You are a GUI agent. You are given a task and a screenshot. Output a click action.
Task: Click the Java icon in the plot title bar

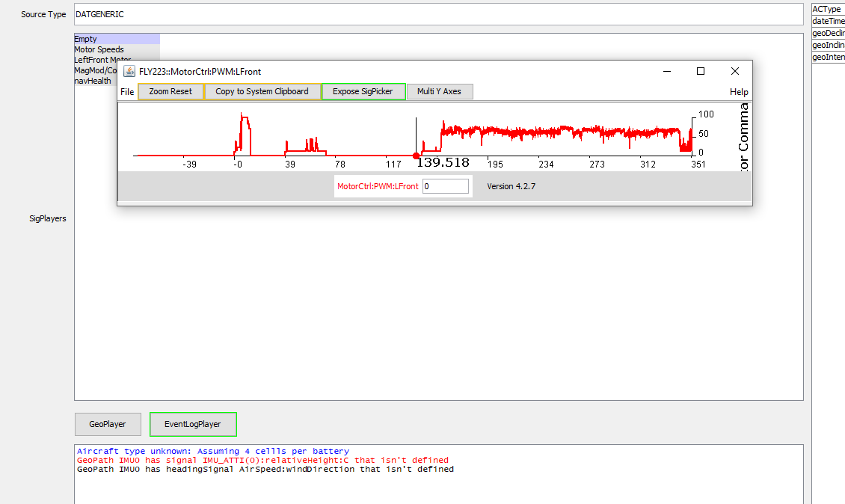[x=129, y=71]
